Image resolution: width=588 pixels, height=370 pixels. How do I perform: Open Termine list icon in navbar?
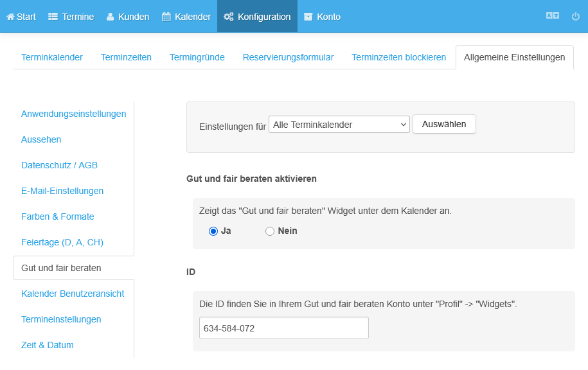(x=53, y=17)
